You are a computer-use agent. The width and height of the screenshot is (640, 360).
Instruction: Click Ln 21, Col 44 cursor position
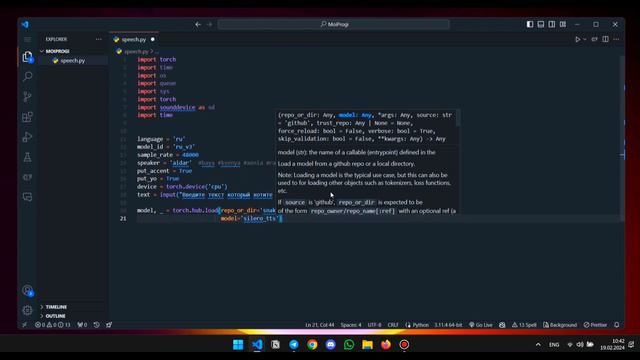click(x=319, y=325)
